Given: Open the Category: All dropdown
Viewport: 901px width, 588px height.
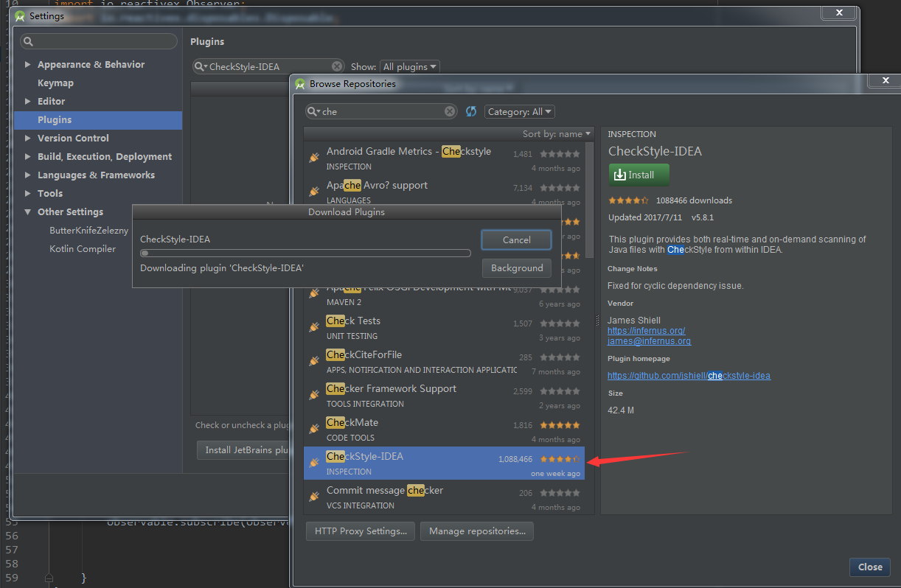Looking at the screenshot, I should pyautogui.click(x=520, y=111).
